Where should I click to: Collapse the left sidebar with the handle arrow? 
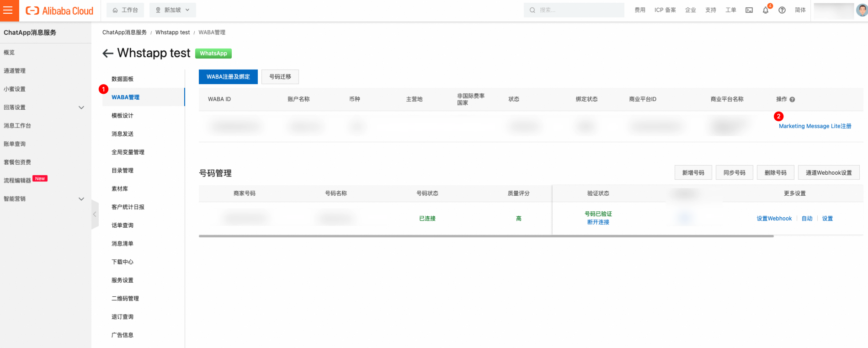tap(95, 214)
